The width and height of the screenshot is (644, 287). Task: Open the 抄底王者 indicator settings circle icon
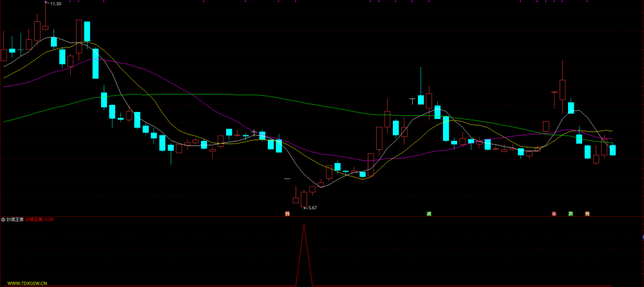tap(3, 219)
